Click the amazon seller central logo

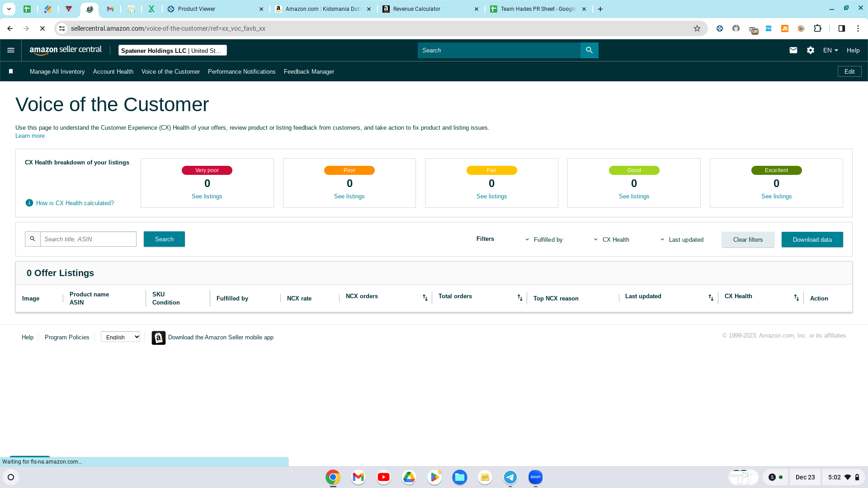coord(66,50)
